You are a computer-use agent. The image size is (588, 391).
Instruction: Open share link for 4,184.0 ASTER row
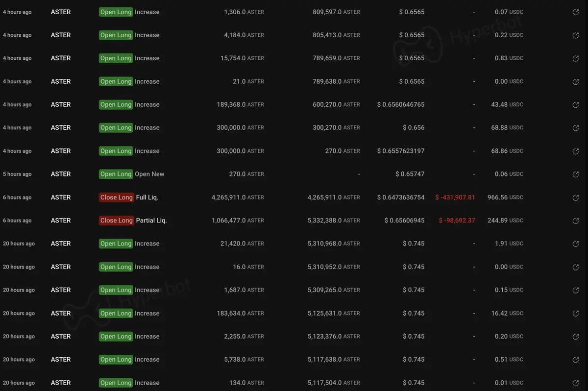[576, 35]
